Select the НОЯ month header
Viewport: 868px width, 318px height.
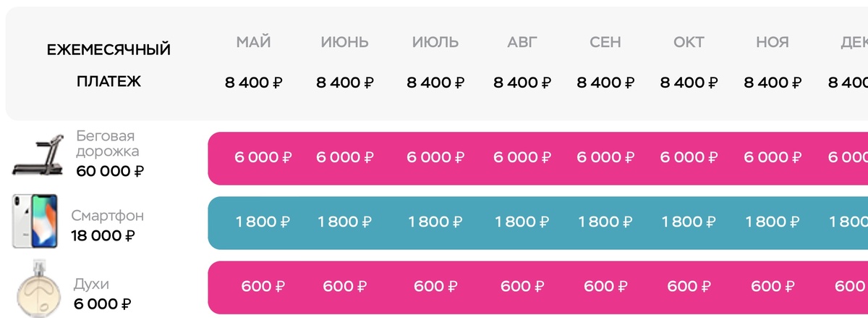pyautogui.click(x=772, y=42)
